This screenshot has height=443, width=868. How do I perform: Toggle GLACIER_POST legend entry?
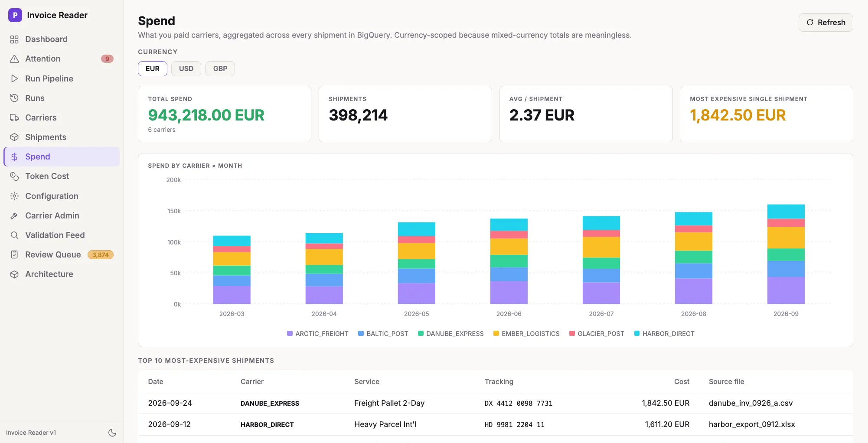[597, 334]
